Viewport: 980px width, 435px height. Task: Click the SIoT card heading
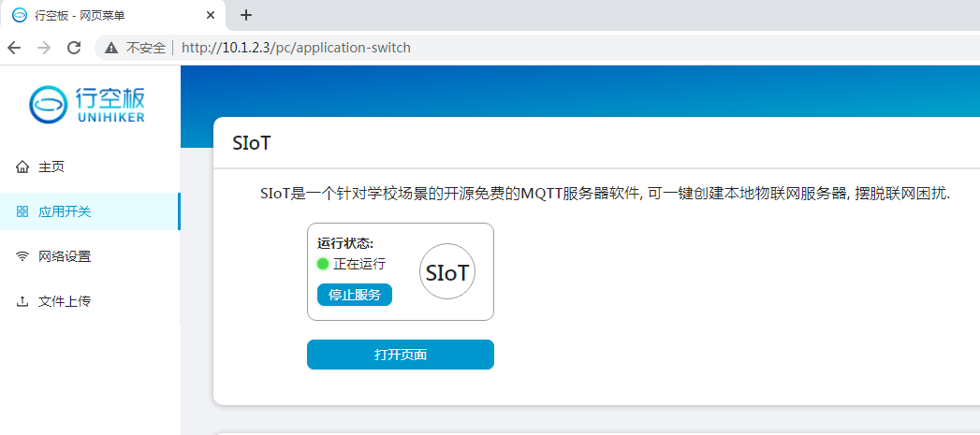(251, 143)
